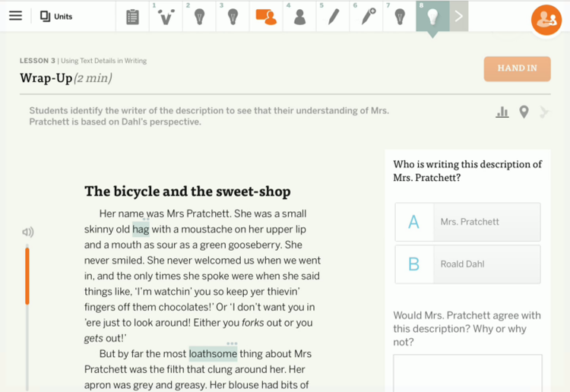This screenshot has width=570, height=392.
Task: Click the prompt Would Mrs. Pratchett agree
Action: 467,328
